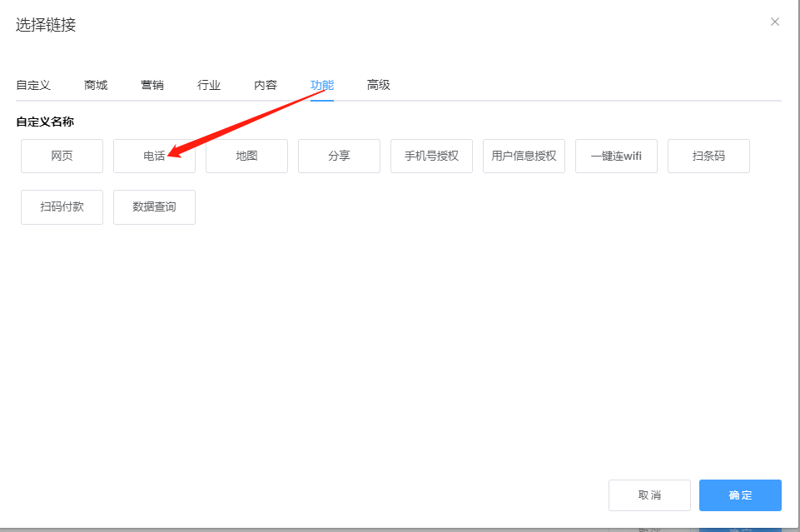Open the 高级 tab
This screenshot has height=532, width=800.
click(x=379, y=85)
